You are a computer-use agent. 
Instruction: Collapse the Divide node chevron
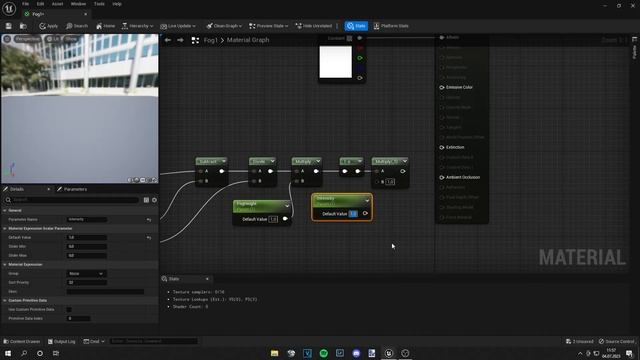tap(272, 161)
